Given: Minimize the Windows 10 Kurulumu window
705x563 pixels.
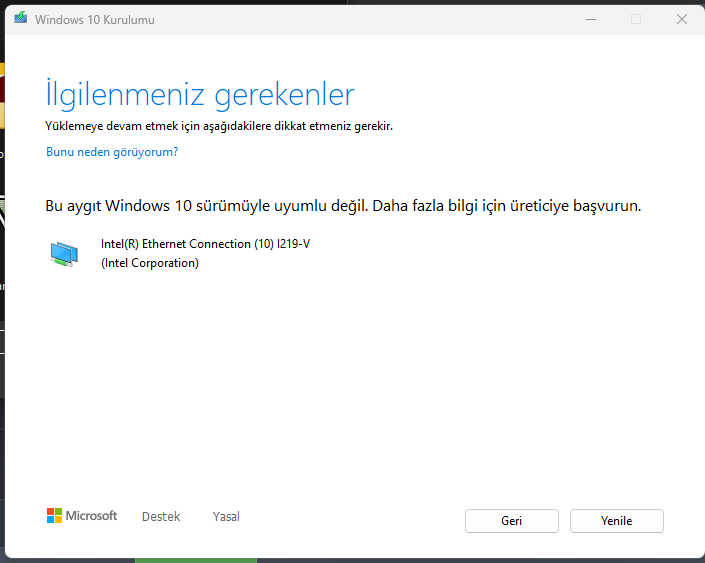Looking at the screenshot, I should (x=591, y=19).
